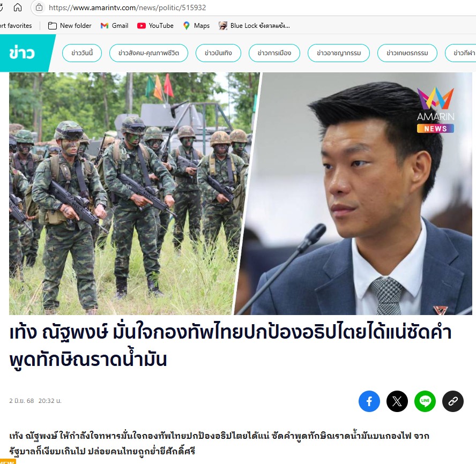The image size is (476, 464).
Task: Select ข่าวสังคม-คุณภาพชีวิต category
Action: click(149, 53)
